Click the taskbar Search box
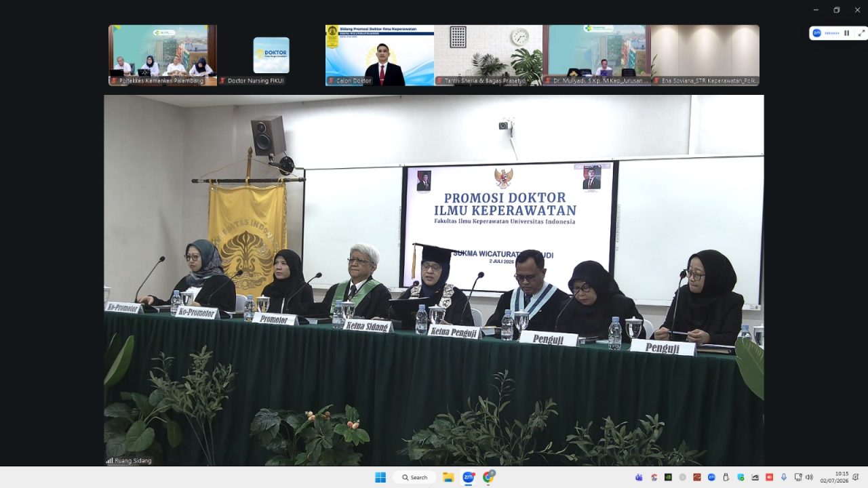 point(414,477)
